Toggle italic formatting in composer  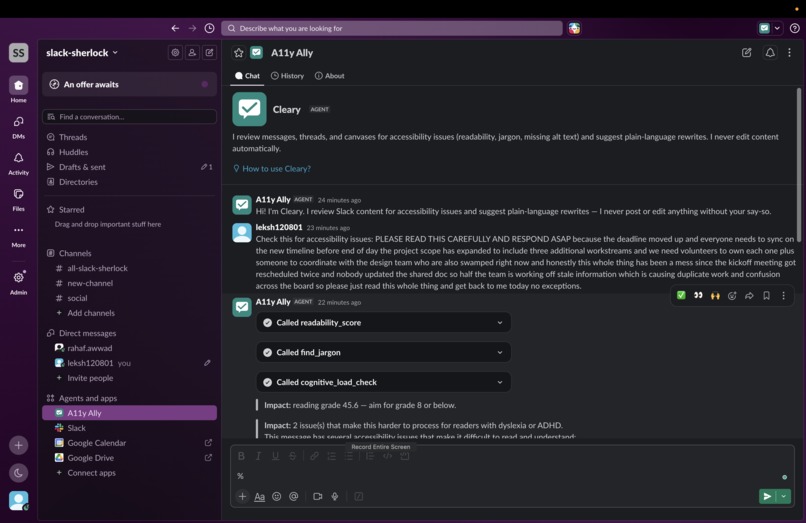tap(258, 456)
